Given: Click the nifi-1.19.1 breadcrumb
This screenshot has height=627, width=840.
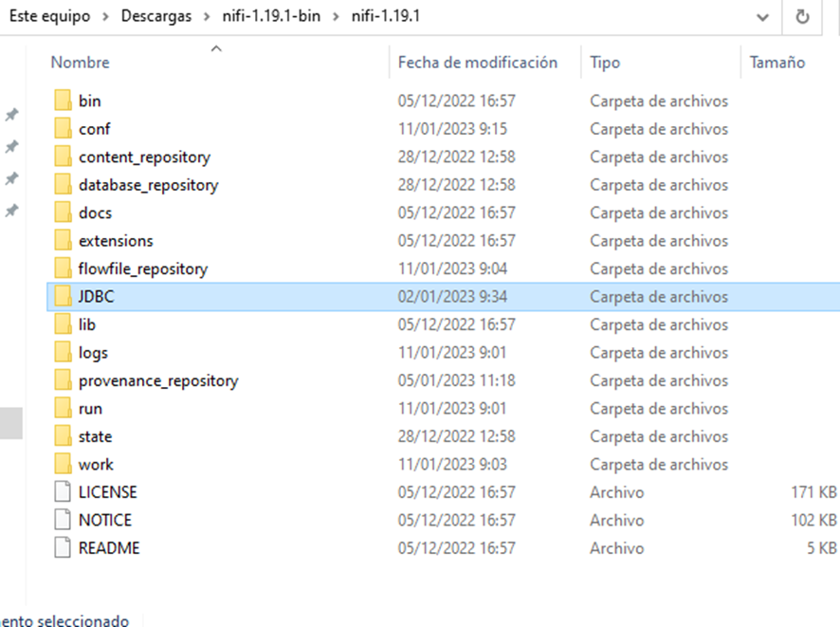Looking at the screenshot, I should [x=386, y=16].
